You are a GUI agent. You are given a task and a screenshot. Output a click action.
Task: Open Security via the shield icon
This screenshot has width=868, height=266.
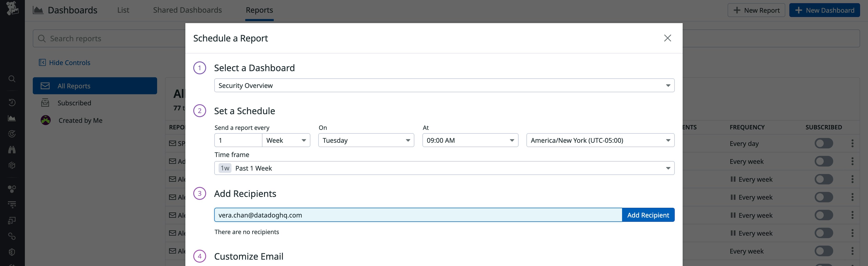click(x=12, y=251)
